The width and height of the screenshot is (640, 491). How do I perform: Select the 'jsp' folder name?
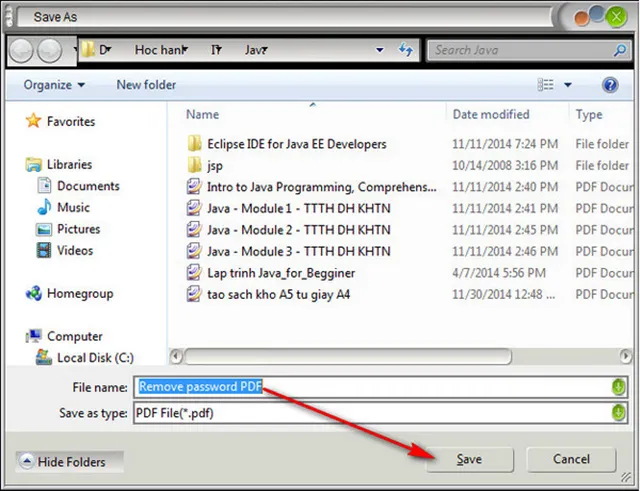click(215, 166)
